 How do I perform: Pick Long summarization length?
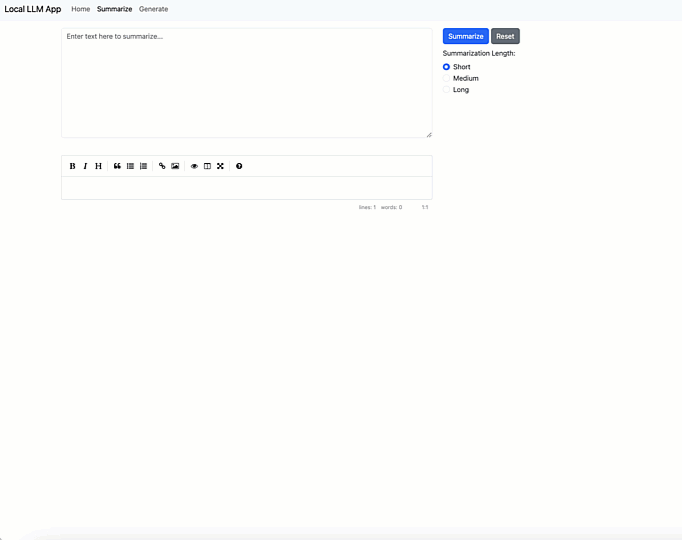[x=446, y=90]
